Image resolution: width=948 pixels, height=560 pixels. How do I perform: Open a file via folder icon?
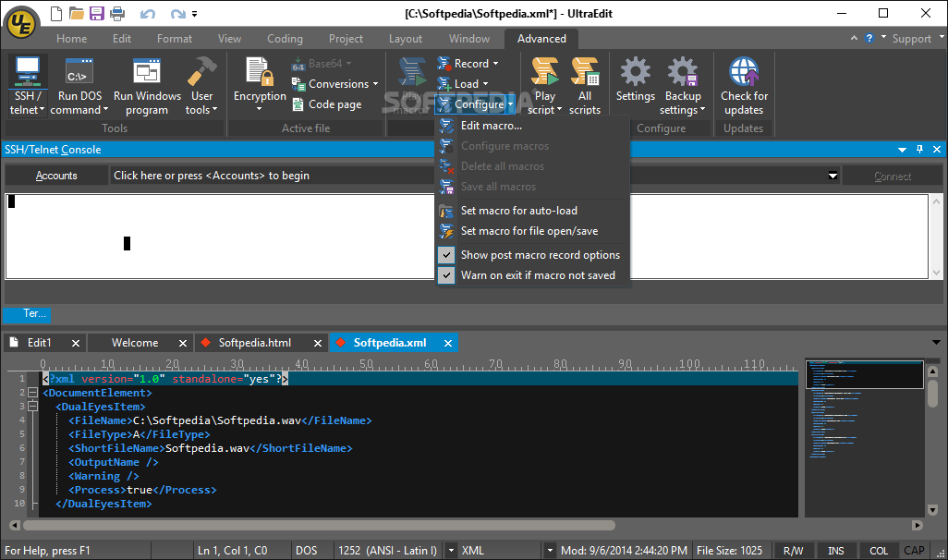(76, 13)
